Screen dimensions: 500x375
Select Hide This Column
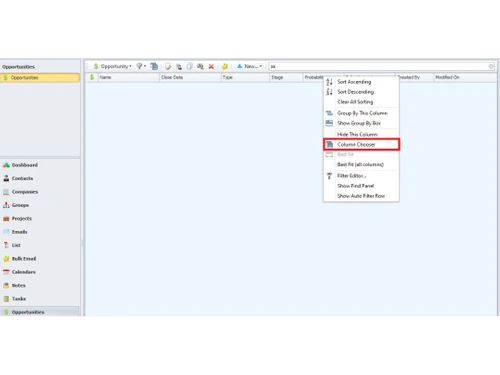(x=361, y=134)
